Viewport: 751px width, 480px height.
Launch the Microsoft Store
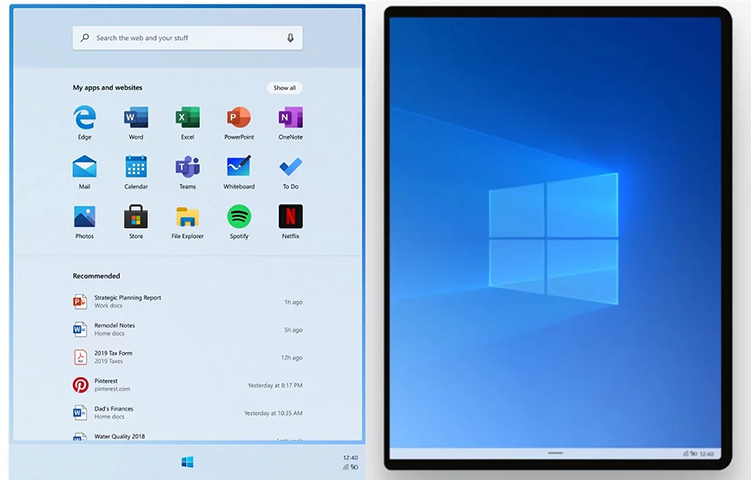pos(136,217)
